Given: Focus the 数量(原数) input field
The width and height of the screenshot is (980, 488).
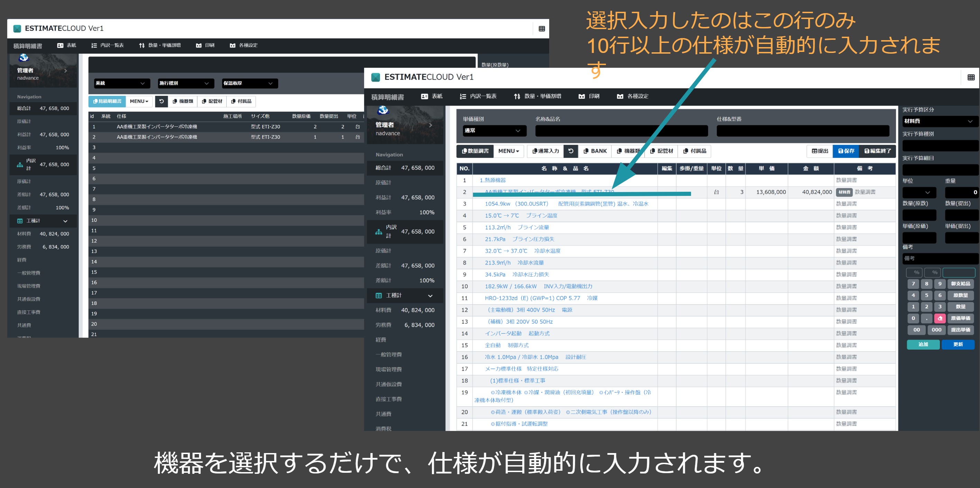Looking at the screenshot, I should [919, 215].
